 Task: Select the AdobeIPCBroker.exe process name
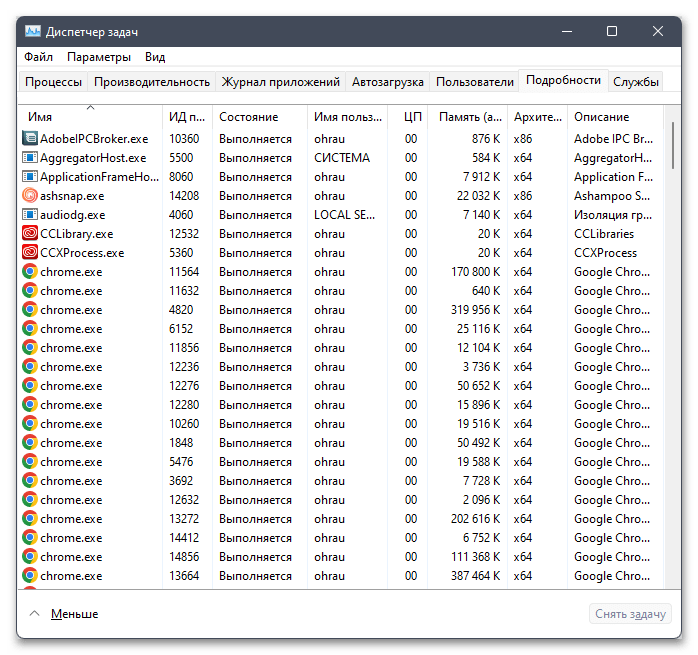(94, 139)
